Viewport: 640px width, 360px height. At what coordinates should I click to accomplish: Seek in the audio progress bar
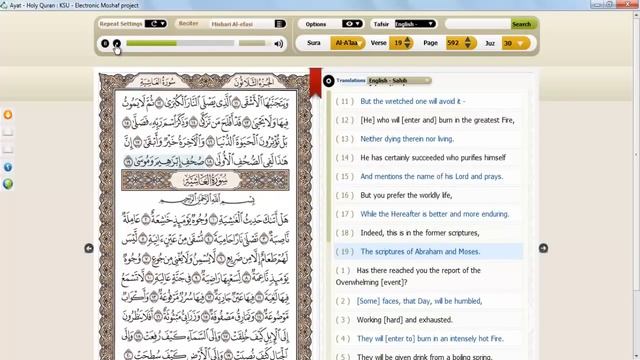point(180,43)
